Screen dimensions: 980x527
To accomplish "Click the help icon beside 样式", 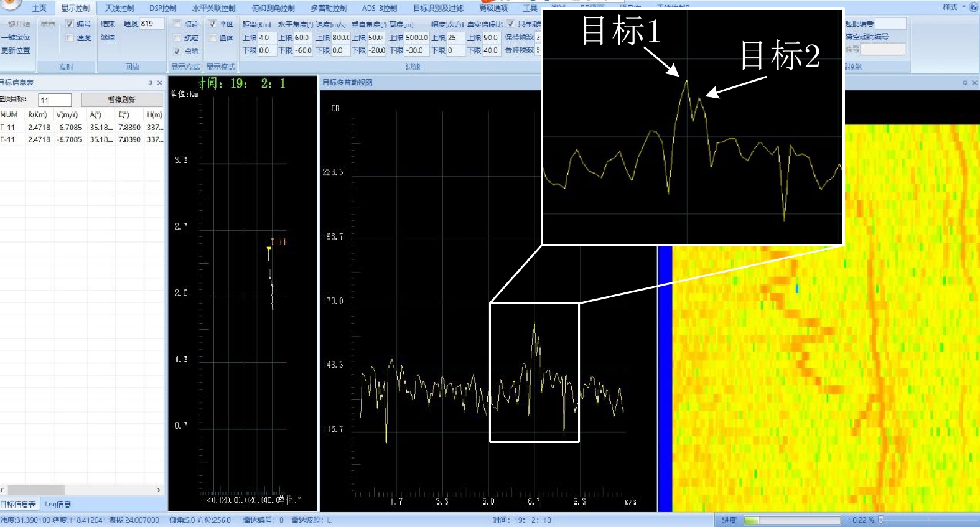I will (x=973, y=7).
